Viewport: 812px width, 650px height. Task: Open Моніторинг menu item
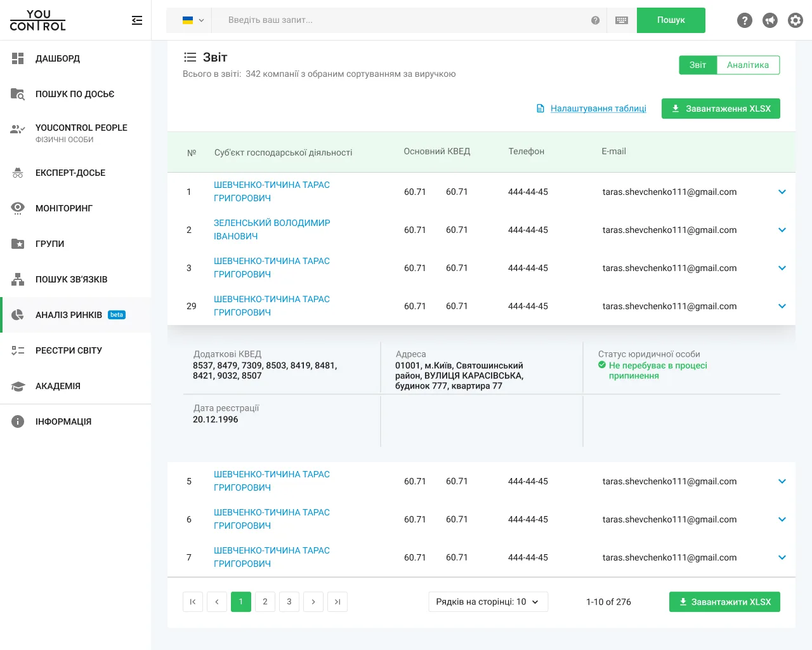click(75, 208)
